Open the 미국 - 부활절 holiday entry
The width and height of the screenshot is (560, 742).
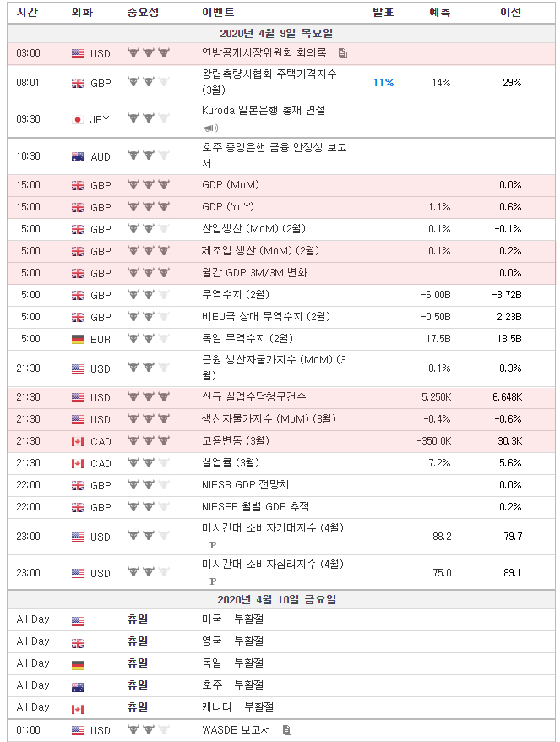click(x=233, y=619)
